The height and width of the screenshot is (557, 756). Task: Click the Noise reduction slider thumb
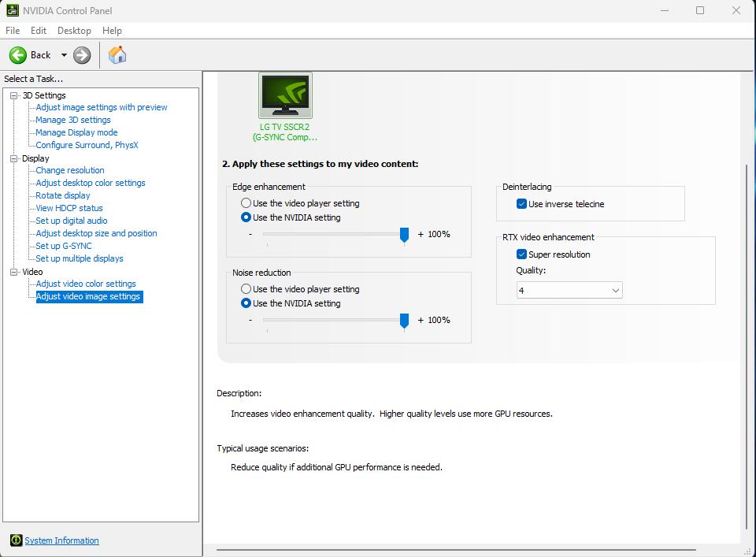(x=405, y=321)
